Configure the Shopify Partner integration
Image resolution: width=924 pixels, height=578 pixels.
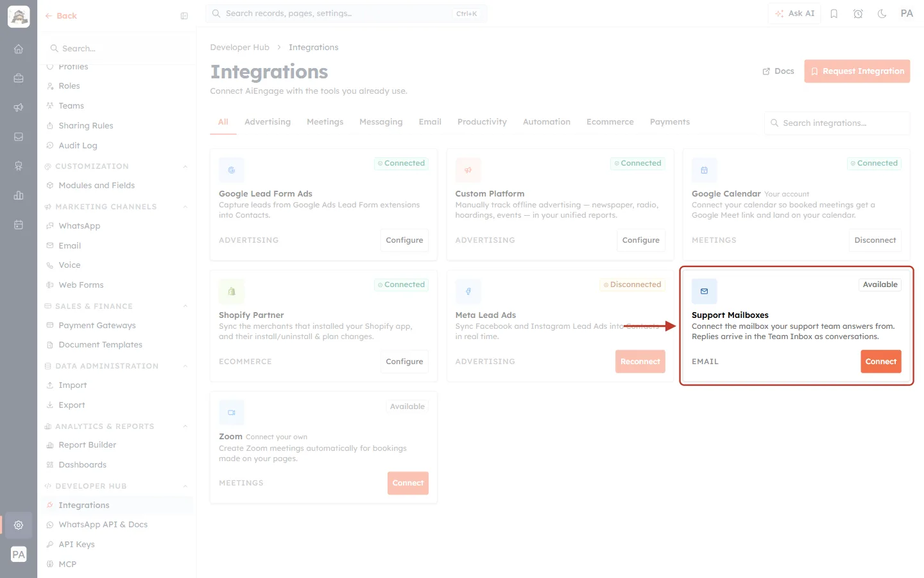coord(404,362)
